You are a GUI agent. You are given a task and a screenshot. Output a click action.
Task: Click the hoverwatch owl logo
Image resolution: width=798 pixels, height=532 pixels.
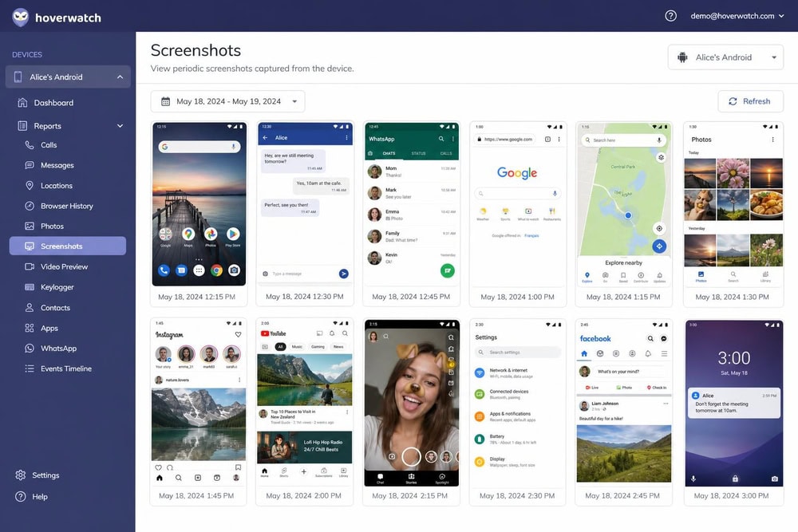tap(21, 18)
